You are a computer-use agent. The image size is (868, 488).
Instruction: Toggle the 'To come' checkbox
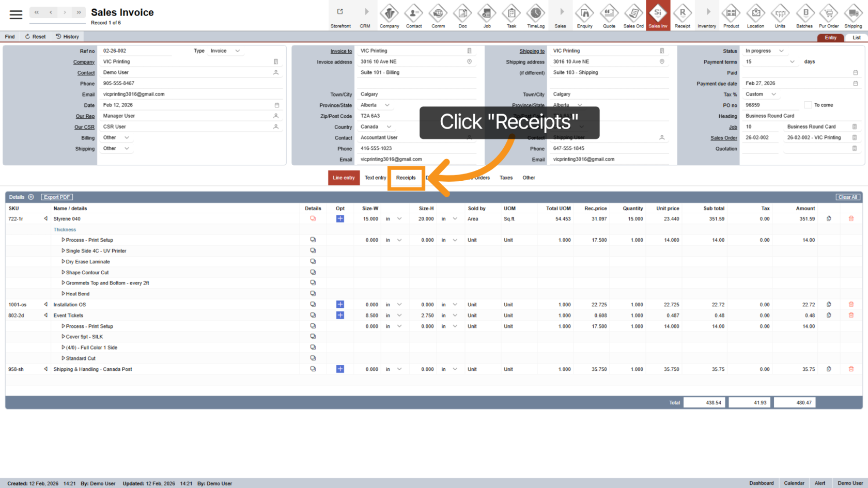(808, 105)
